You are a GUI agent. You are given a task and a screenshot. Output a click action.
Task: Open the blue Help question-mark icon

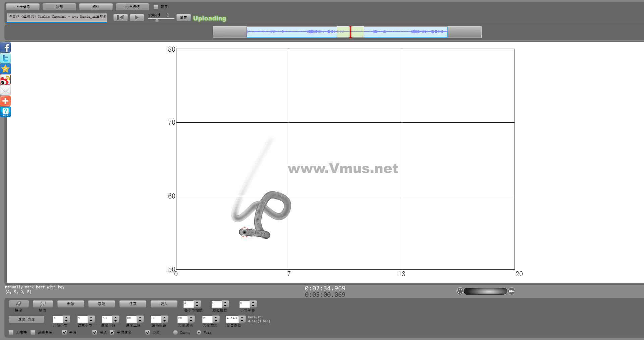(5, 112)
